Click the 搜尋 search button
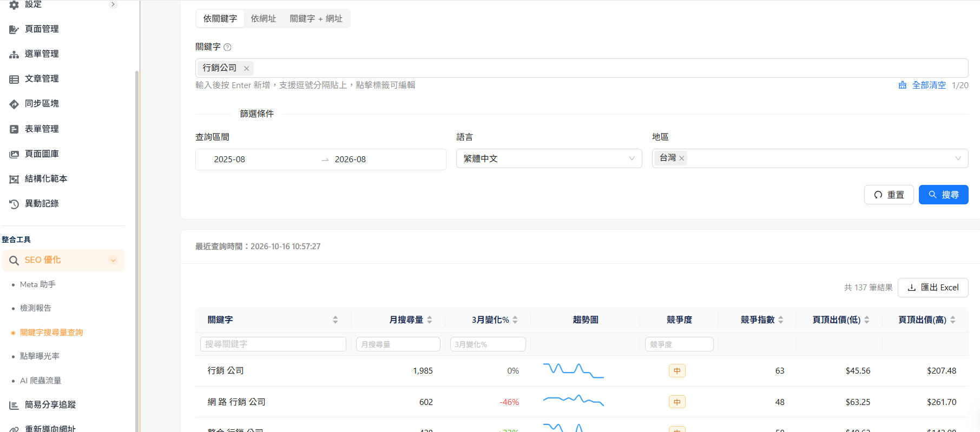980x432 pixels. point(943,195)
